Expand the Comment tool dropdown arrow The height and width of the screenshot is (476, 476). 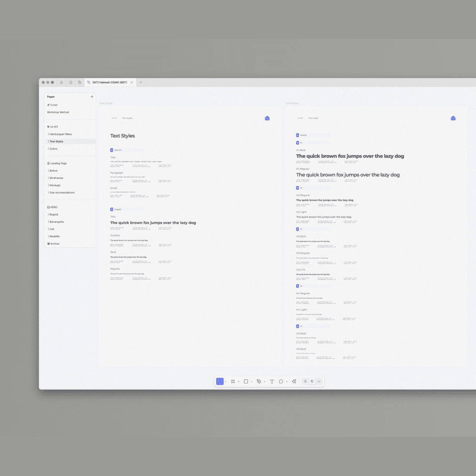[x=287, y=382]
